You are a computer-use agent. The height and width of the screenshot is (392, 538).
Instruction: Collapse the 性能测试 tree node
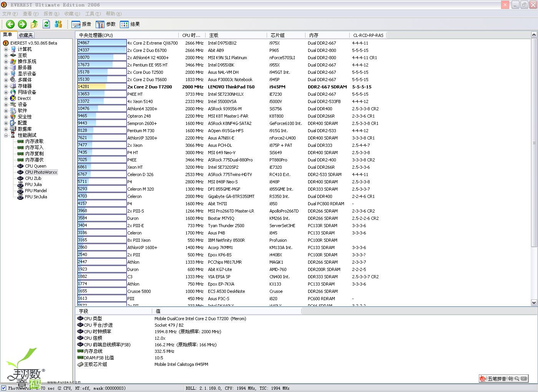[6, 135]
